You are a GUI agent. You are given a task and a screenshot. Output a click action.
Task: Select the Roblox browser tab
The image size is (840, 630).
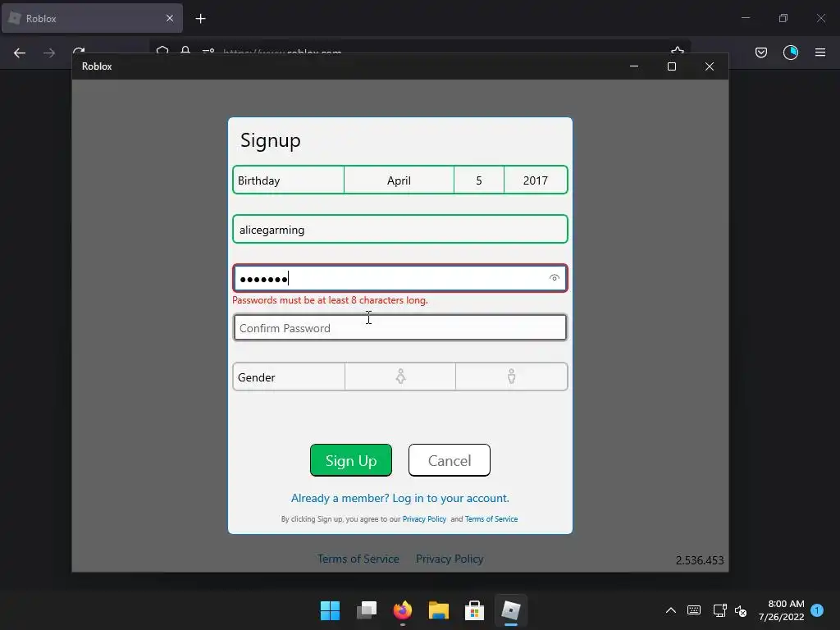coord(92,18)
